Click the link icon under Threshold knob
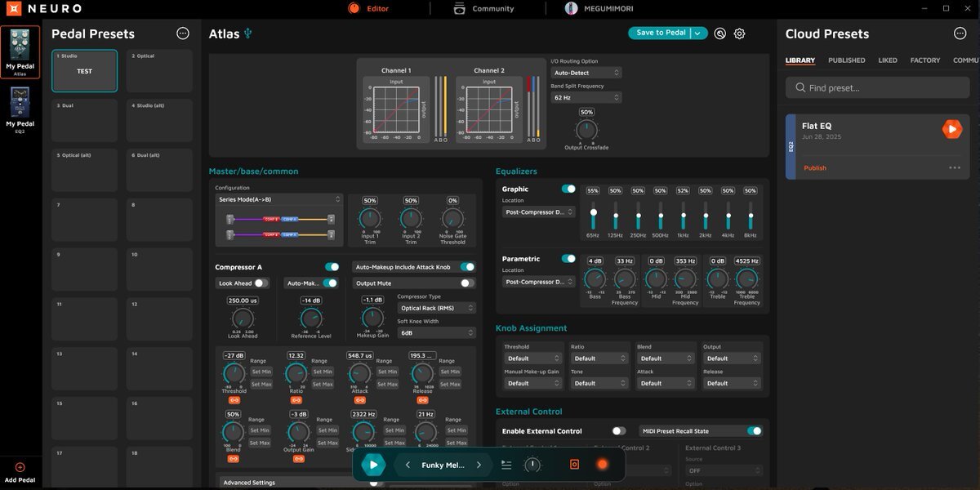 (234, 400)
